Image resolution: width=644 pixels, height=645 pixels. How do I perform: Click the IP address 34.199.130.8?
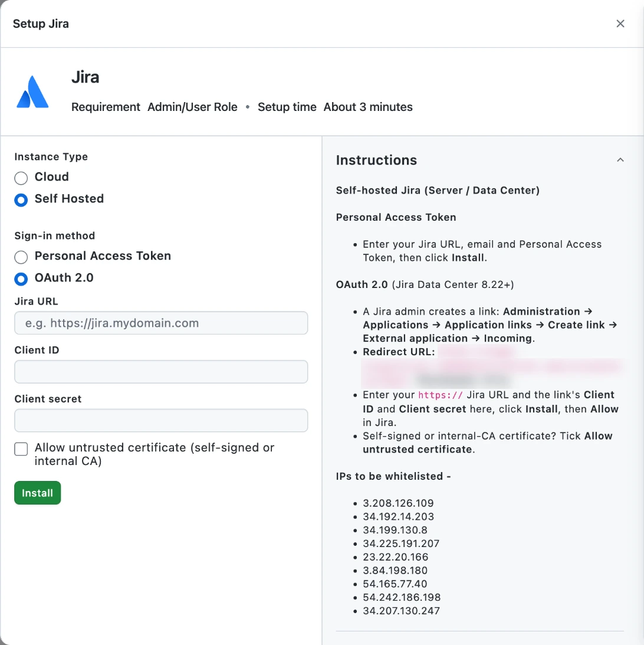click(395, 530)
